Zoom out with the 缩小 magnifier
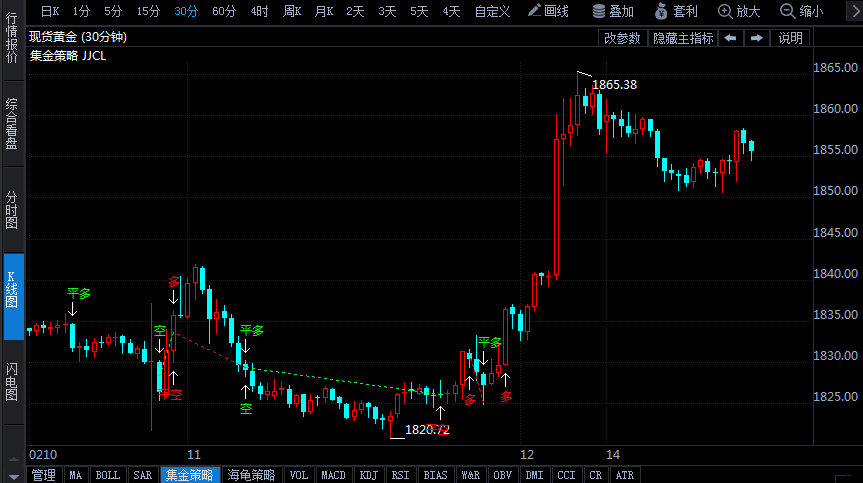The width and height of the screenshot is (863, 483). point(802,11)
